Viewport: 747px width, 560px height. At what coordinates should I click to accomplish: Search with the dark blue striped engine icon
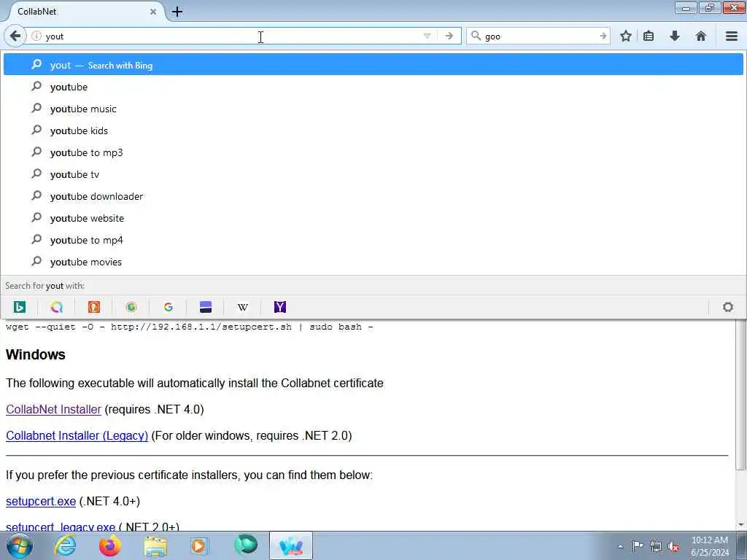coord(205,307)
